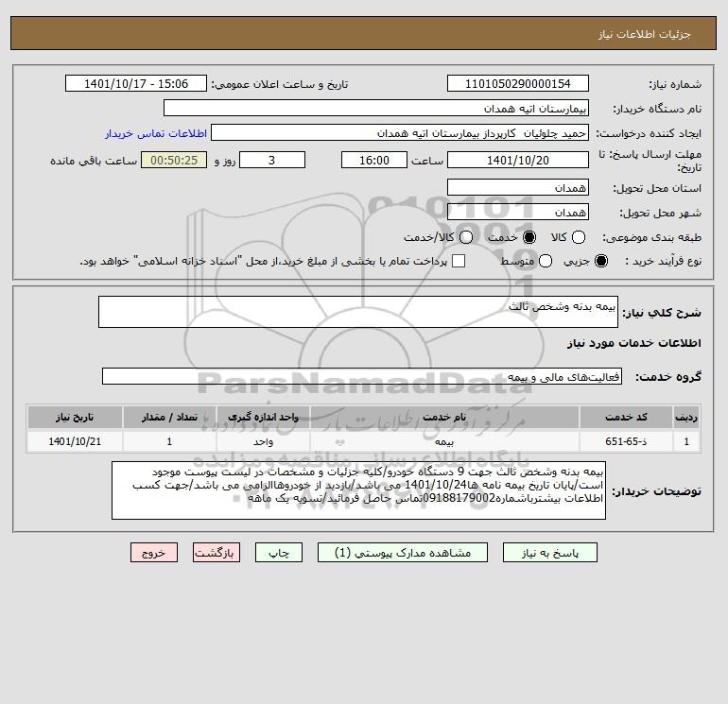This screenshot has width=728, height=704.
Task: Click the چاپ print button
Action: (x=279, y=553)
